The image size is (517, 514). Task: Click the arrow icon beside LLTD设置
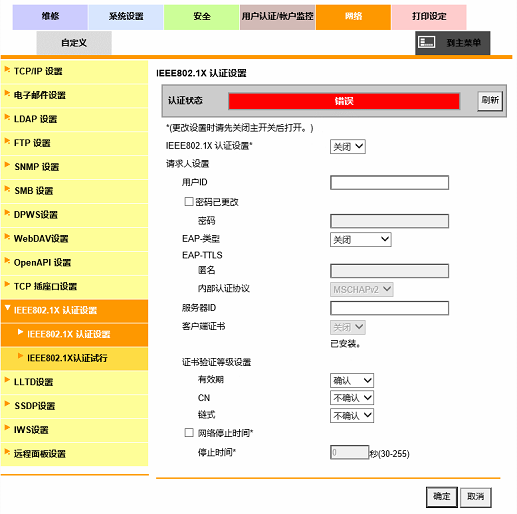coord(7,380)
